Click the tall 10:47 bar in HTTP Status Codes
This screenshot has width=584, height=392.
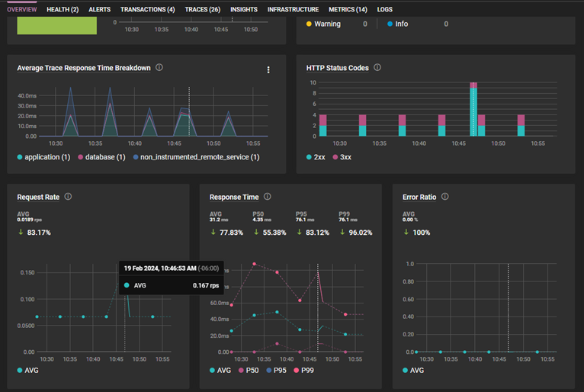click(473, 109)
